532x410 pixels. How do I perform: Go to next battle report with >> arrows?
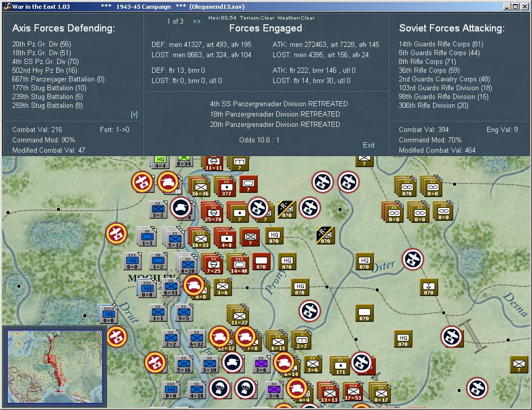[197, 21]
